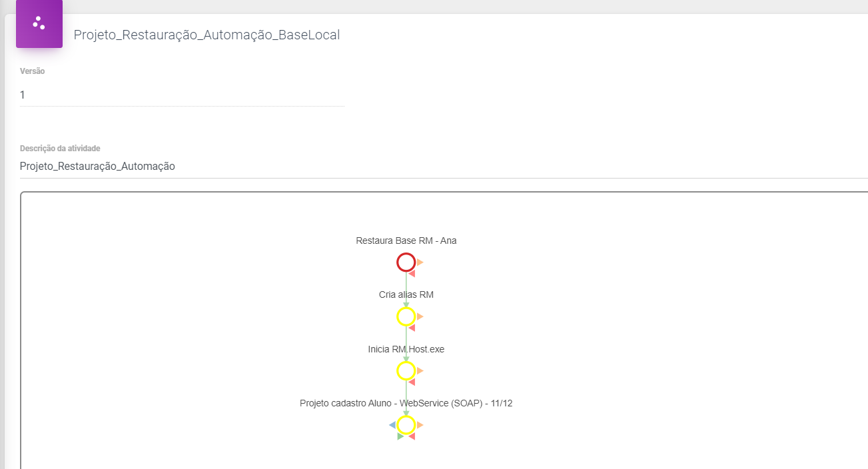
Task: Click the Versão input field
Action: pos(182,95)
